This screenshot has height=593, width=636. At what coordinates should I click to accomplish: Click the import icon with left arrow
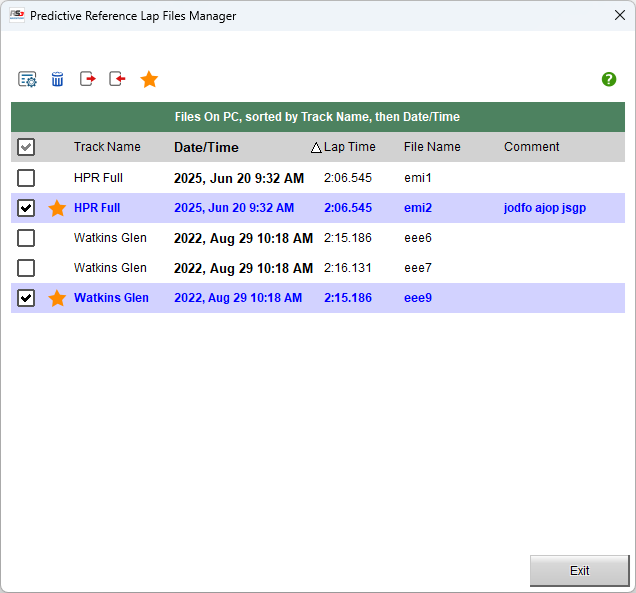click(118, 79)
